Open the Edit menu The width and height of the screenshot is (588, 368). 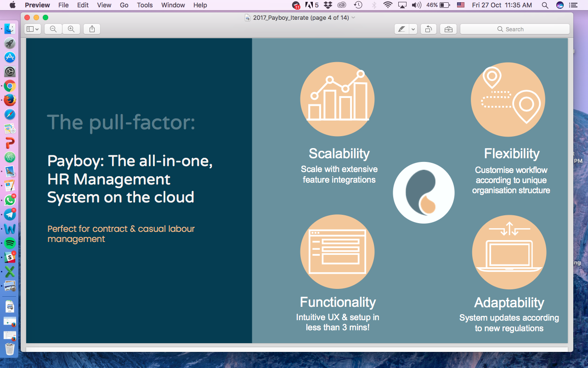(x=83, y=5)
